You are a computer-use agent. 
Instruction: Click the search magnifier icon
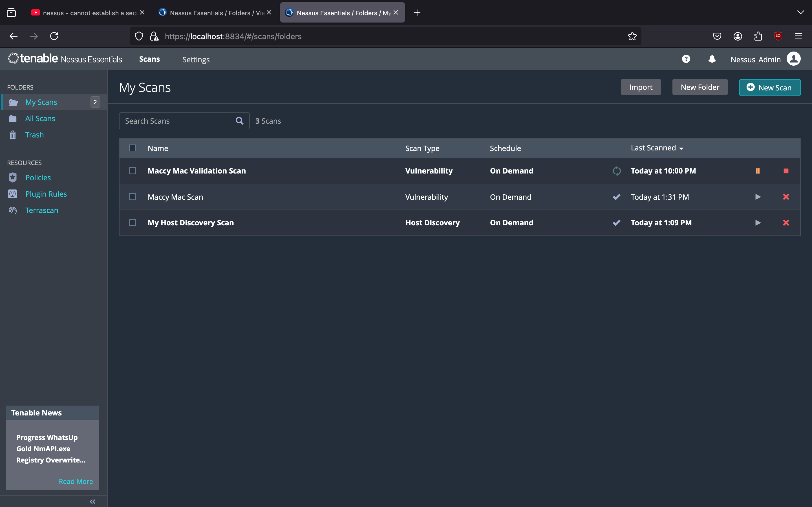coord(239,121)
